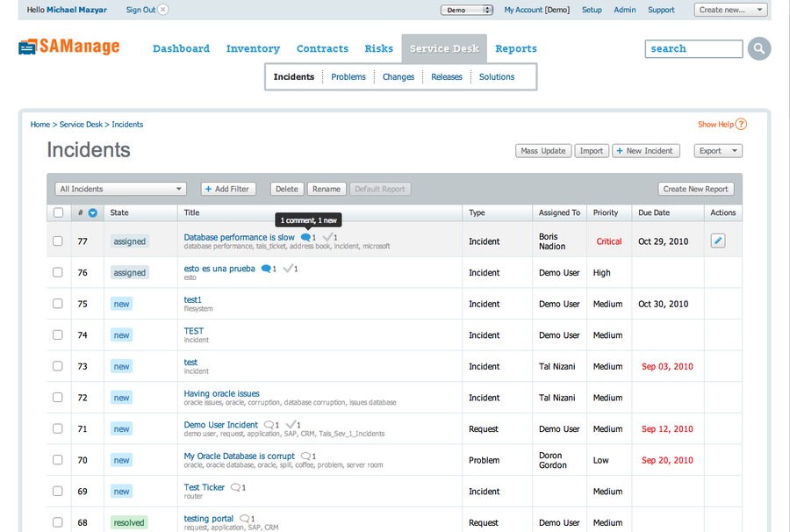The width and height of the screenshot is (790, 532).
Task: Switch to the Solutions sub-tab
Action: [x=497, y=76]
